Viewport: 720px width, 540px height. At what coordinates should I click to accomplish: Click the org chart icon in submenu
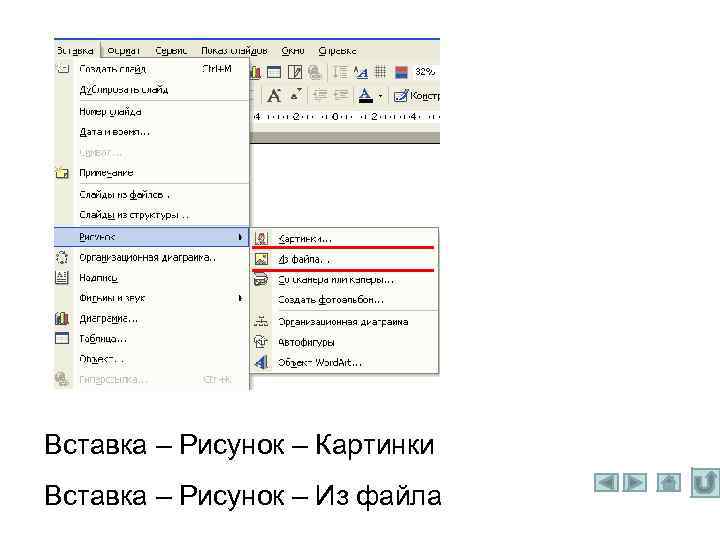click(x=261, y=321)
